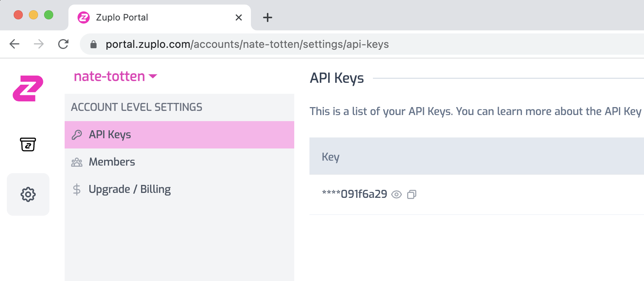Click the browser forward arrow

tap(39, 44)
